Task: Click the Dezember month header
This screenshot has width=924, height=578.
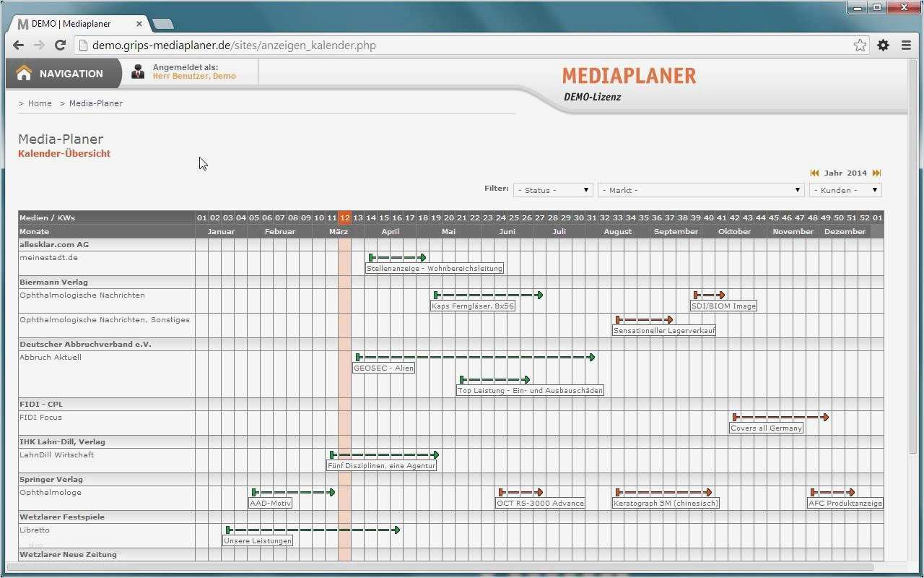Action: 845,231
